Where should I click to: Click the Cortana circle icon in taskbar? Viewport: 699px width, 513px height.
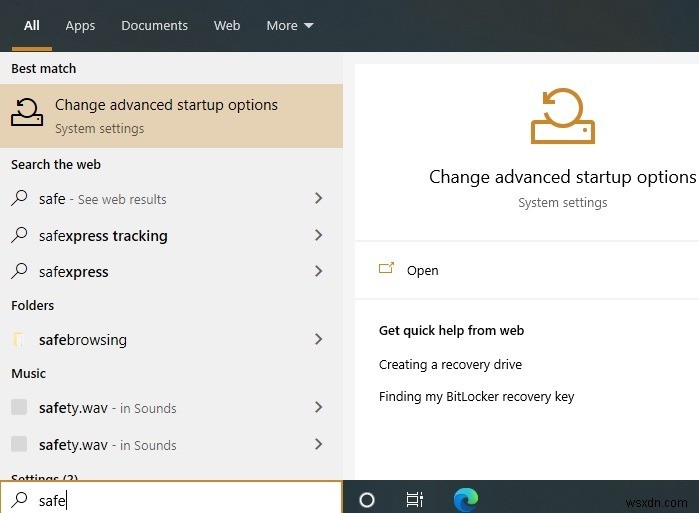[366, 500]
